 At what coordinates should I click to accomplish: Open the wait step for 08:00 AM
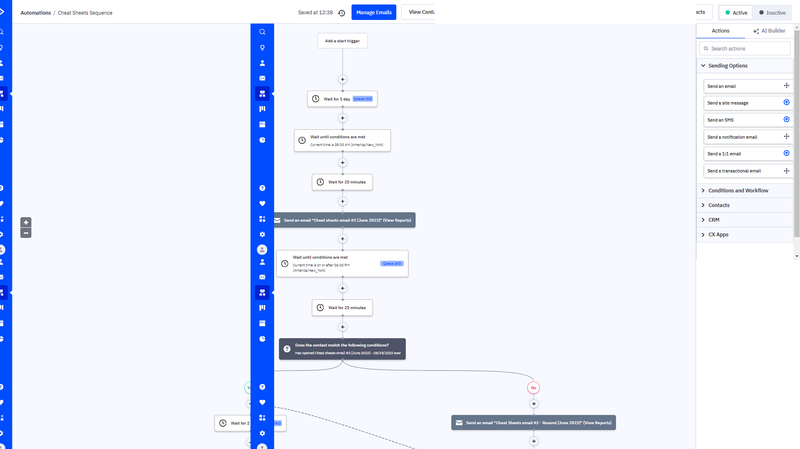[342, 140]
